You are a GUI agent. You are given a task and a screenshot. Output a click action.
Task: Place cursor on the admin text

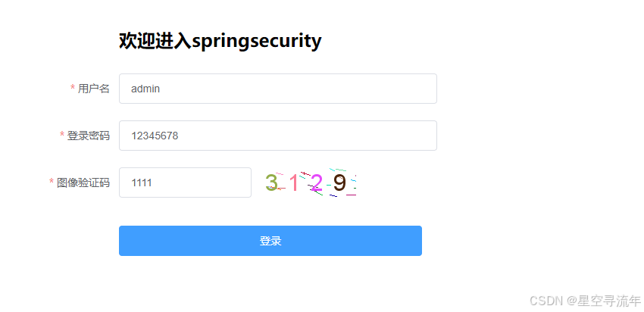(x=145, y=89)
